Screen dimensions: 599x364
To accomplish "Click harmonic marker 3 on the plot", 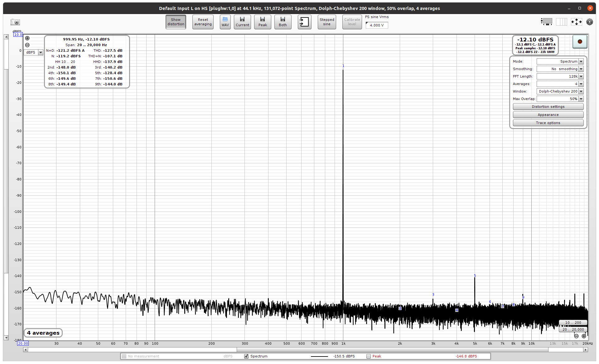I will coord(433,295).
